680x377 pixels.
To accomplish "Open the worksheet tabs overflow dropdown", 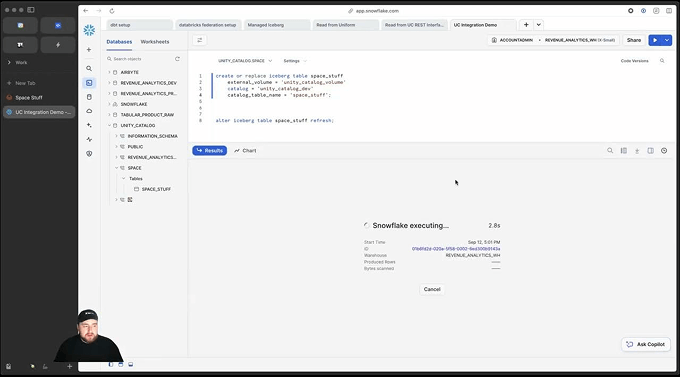I will point(538,25).
